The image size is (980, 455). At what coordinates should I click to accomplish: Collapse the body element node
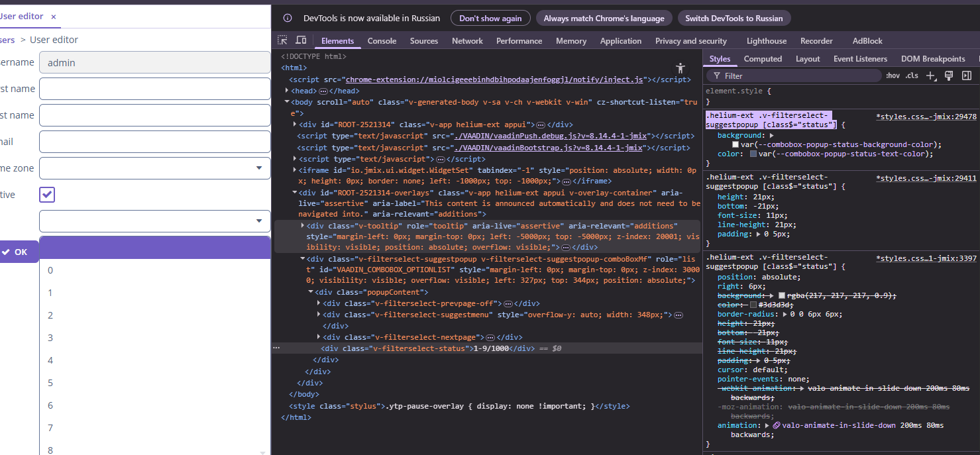(286, 102)
